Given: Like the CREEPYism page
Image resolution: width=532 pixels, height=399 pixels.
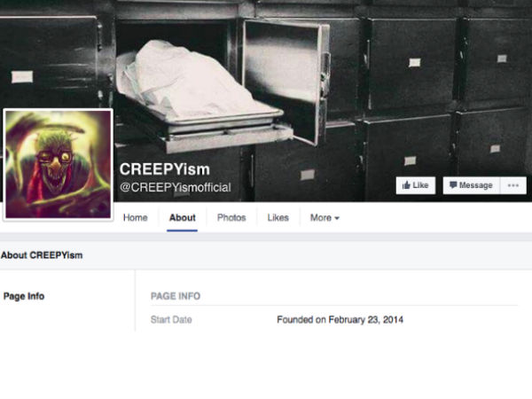Looking at the screenshot, I should coord(416,185).
